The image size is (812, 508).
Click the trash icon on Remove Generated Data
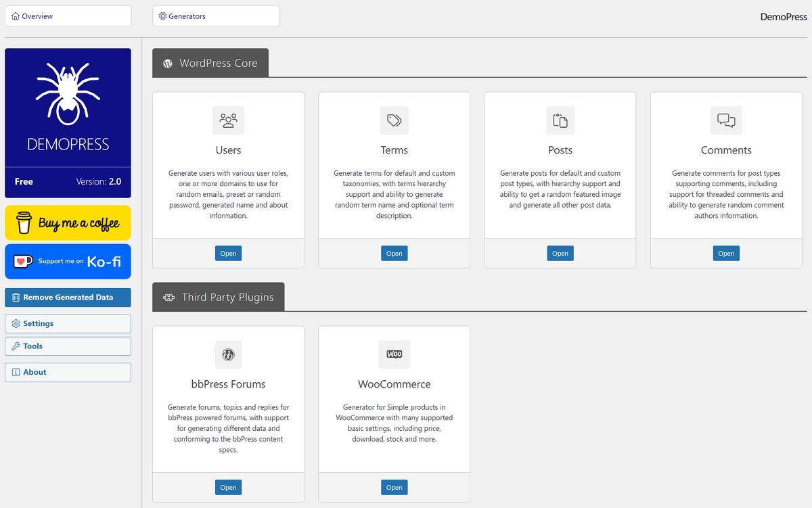point(14,298)
